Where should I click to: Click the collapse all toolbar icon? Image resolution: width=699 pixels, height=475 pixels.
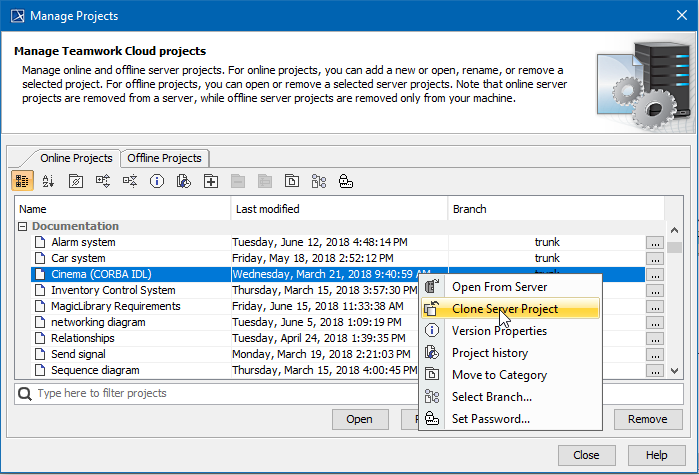coord(130,181)
